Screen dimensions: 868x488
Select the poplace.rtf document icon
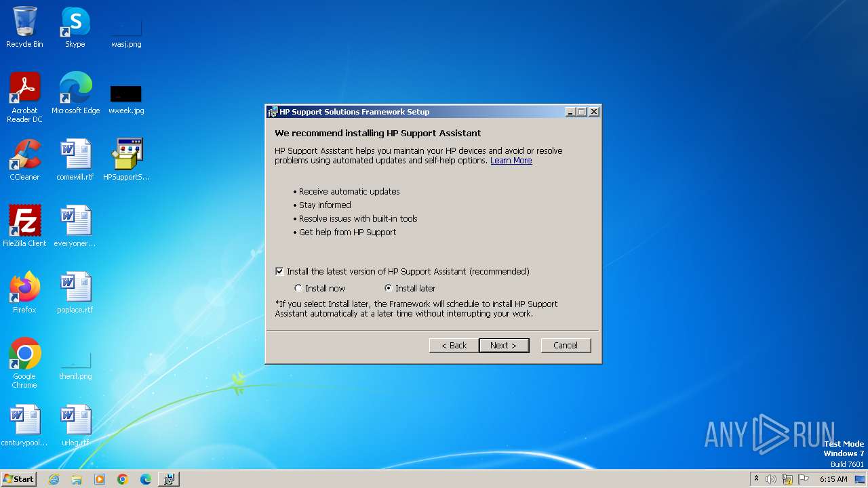point(75,293)
